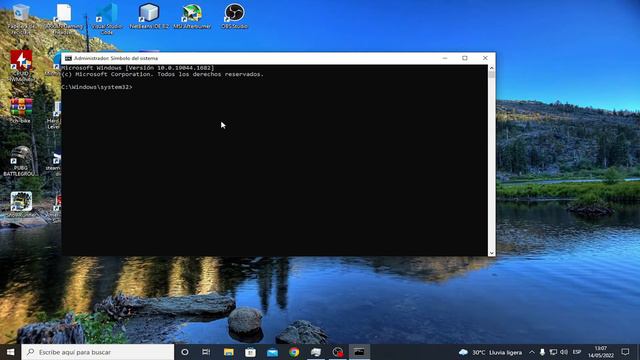640x360 pixels.
Task: Open the Mail app from the taskbar
Action: (x=272, y=352)
